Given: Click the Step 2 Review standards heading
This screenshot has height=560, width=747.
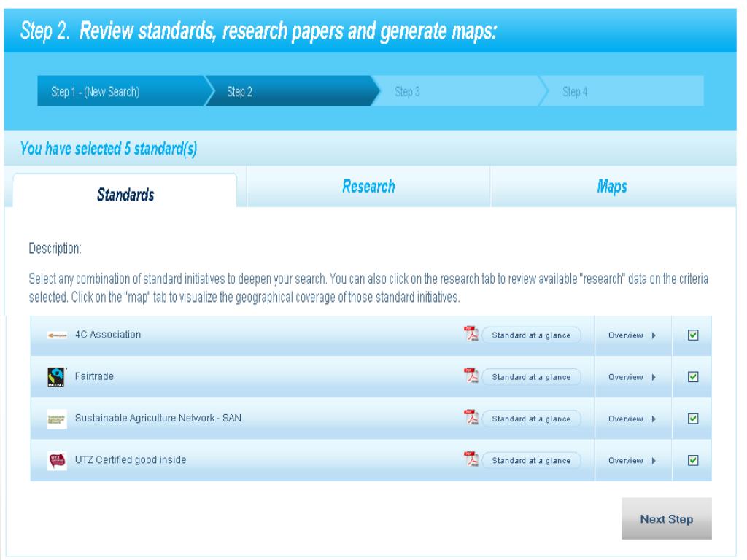Looking at the screenshot, I should [259, 31].
